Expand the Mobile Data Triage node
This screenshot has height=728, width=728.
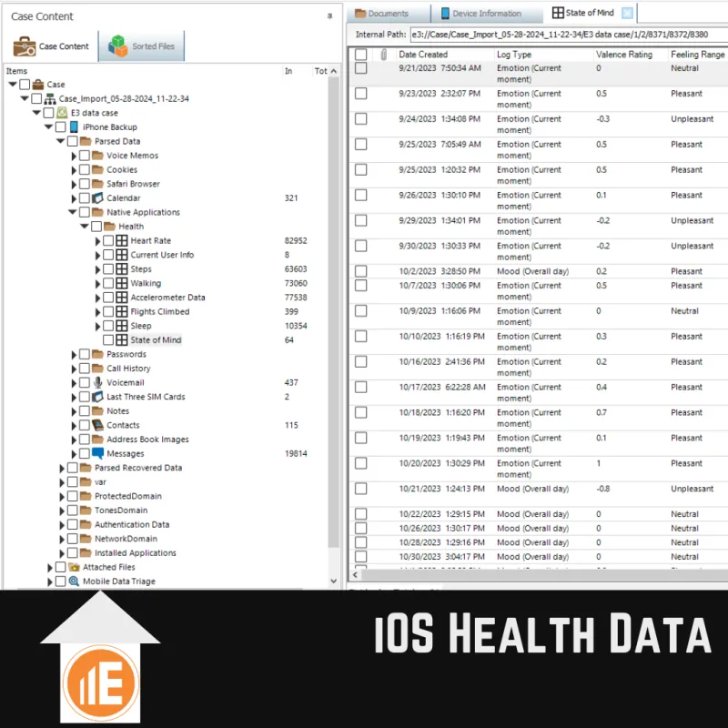[x=50, y=581]
